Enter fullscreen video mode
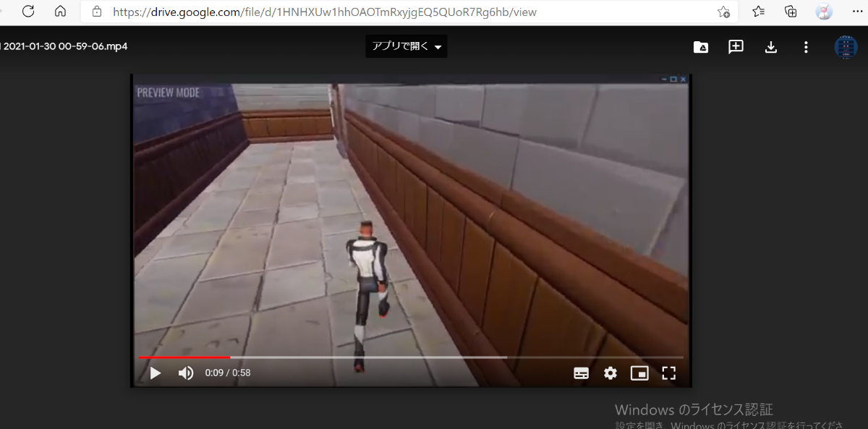The height and width of the screenshot is (429, 868). [x=669, y=373]
